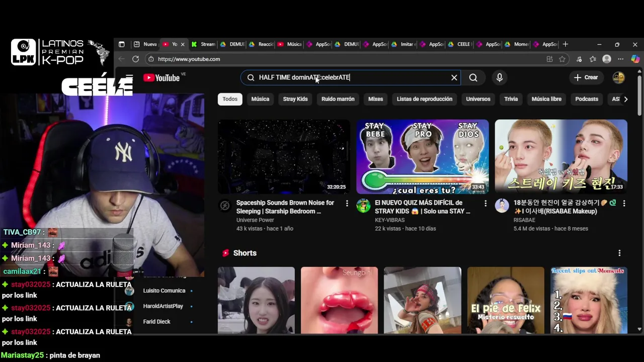Close the active YouTube browser tab
Image resolution: width=644 pixels, height=362 pixels.
(x=182, y=44)
